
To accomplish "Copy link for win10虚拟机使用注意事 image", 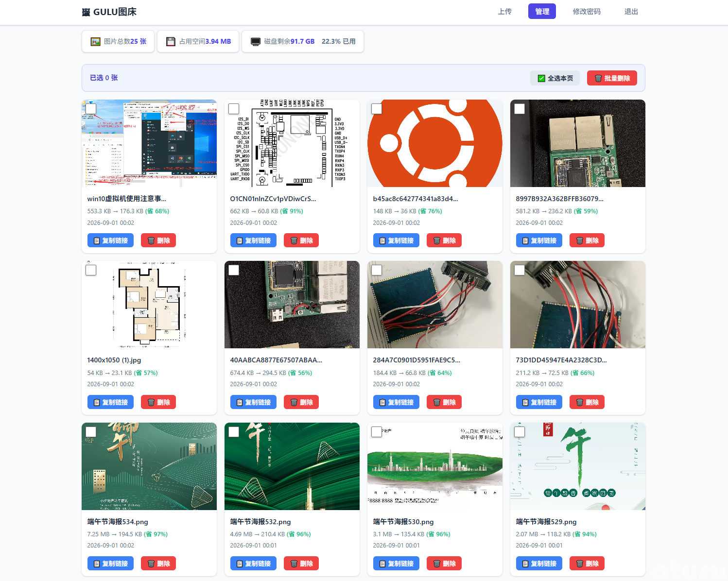I will click(x=110, y=240).
